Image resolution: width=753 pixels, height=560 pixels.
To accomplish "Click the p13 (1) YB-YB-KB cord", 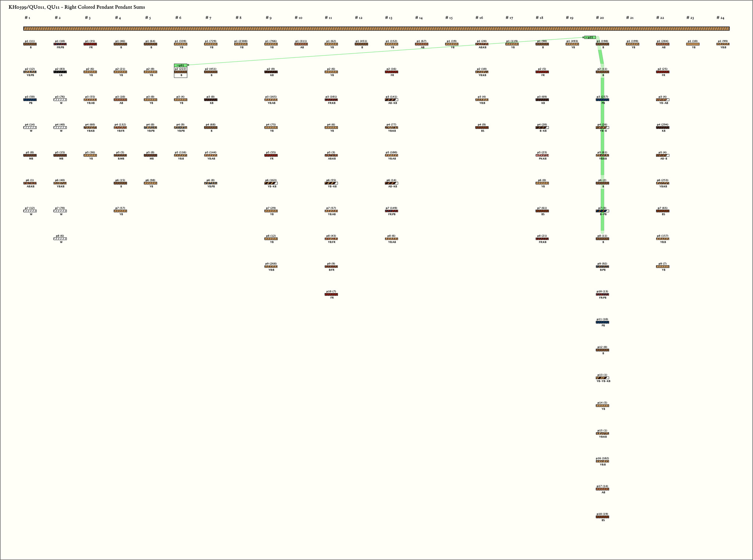I will coord(602,378).
